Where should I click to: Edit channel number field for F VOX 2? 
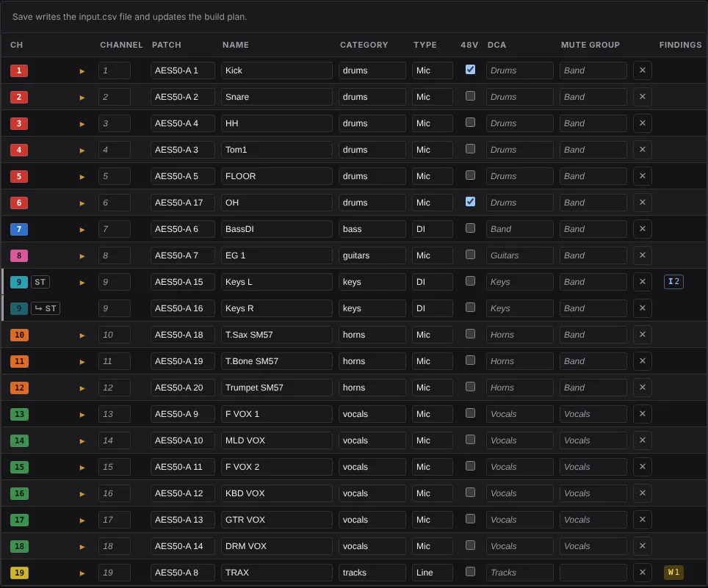(115, 467)
